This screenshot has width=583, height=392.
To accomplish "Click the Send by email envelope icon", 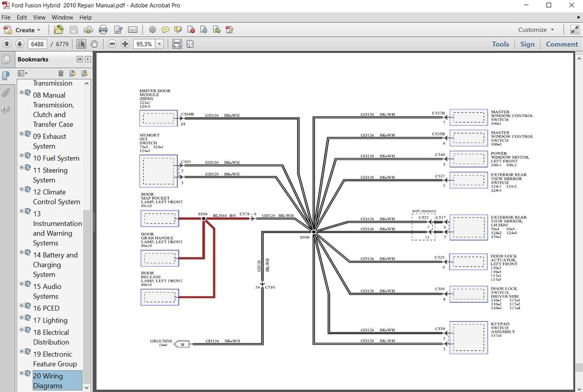I will pos(133,30).
